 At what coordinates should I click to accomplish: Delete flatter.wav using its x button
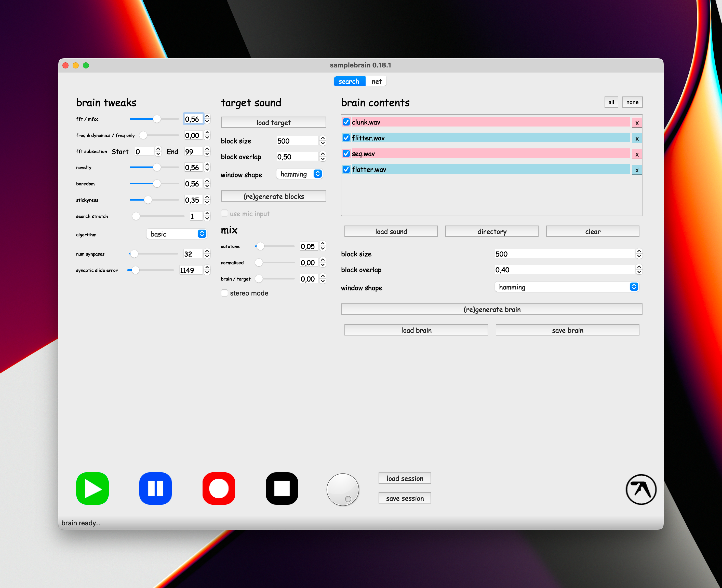tap(637, 170)
